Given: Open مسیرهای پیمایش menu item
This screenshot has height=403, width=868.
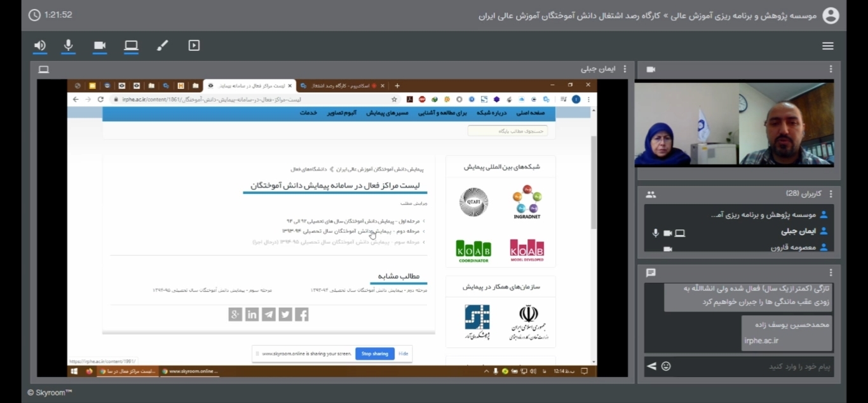Looking at the screenshot, I should (388, 113).
